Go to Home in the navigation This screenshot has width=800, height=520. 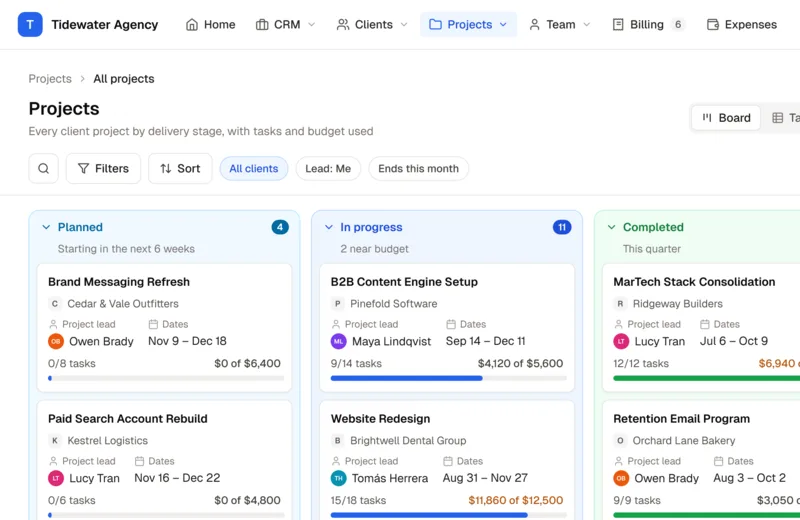point(210,24)
